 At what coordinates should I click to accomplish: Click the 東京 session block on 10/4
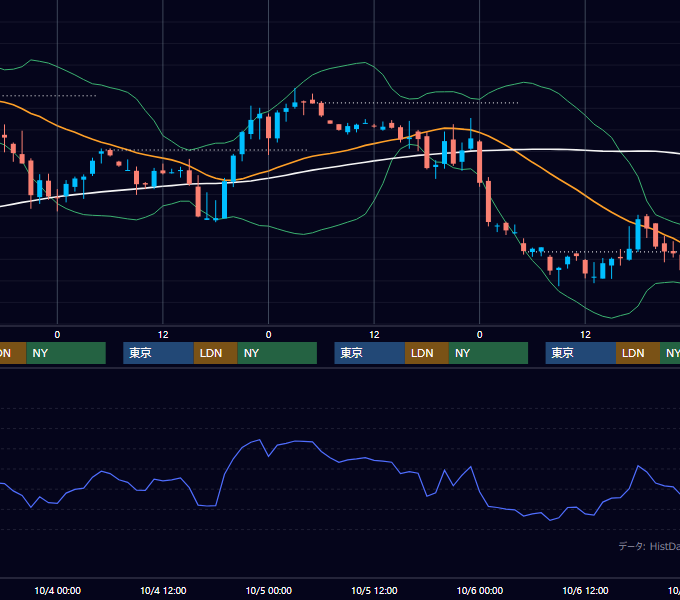point(158,353)
